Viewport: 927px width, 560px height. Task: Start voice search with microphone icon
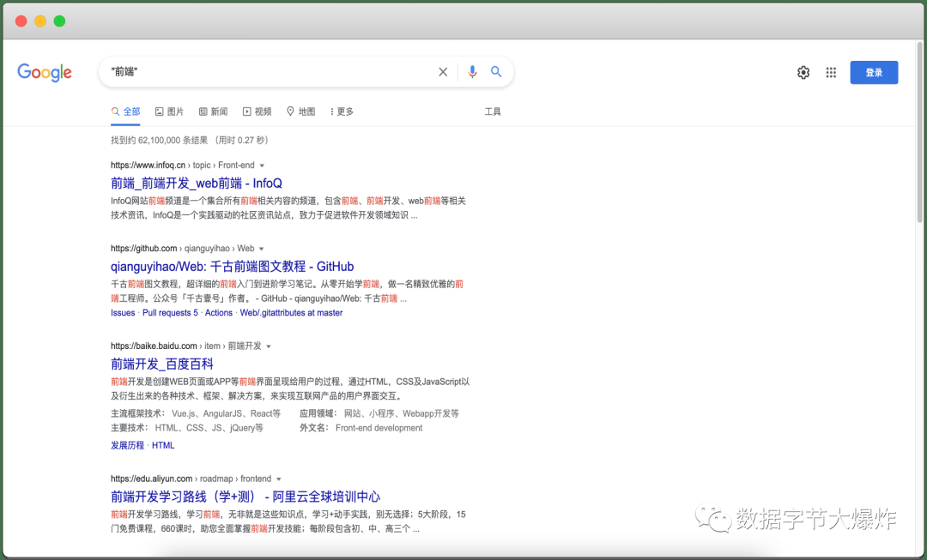point(472,72)
